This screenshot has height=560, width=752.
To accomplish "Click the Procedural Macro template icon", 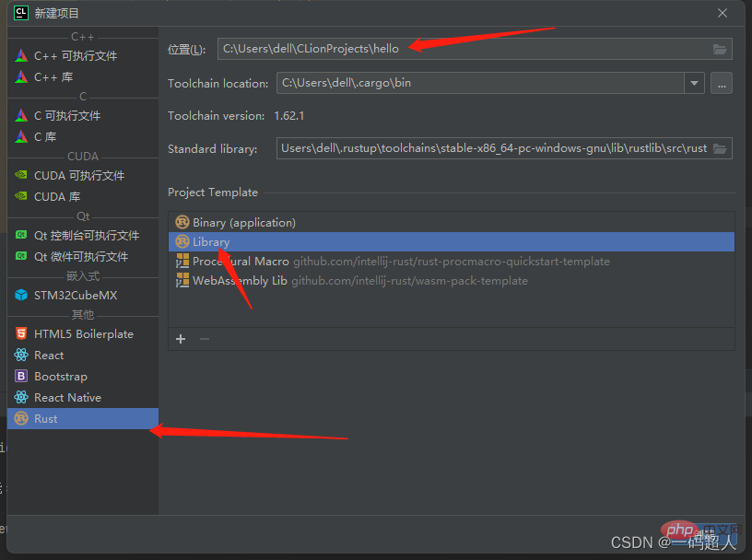I will point(182,261).
